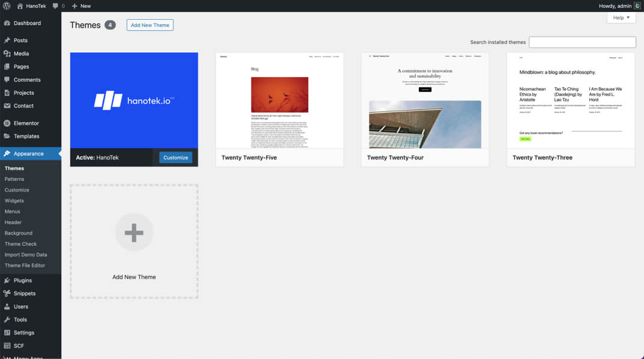Click the Templates folder icon
The image size is (644, 359).
click(x=7, y=137)
